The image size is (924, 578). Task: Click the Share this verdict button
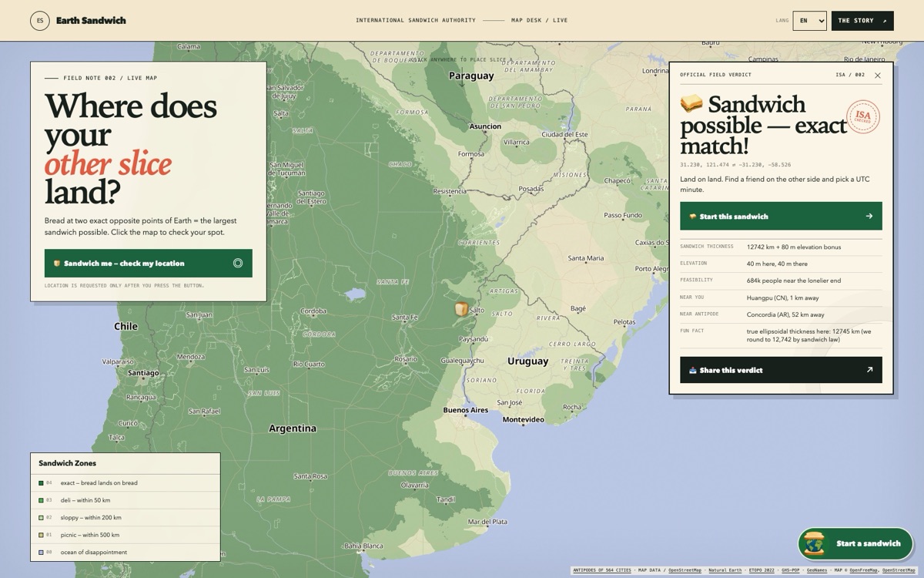781,370
